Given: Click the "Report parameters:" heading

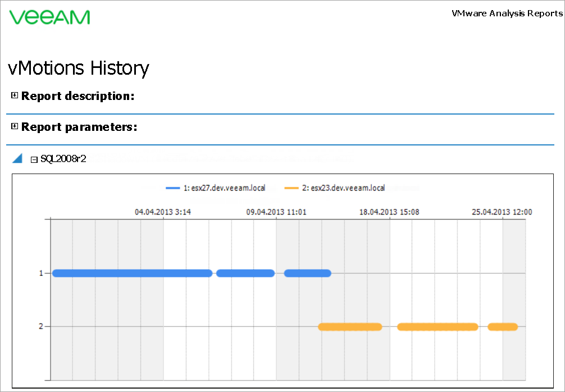Looking at the screenshot, I should pos(79,127).
